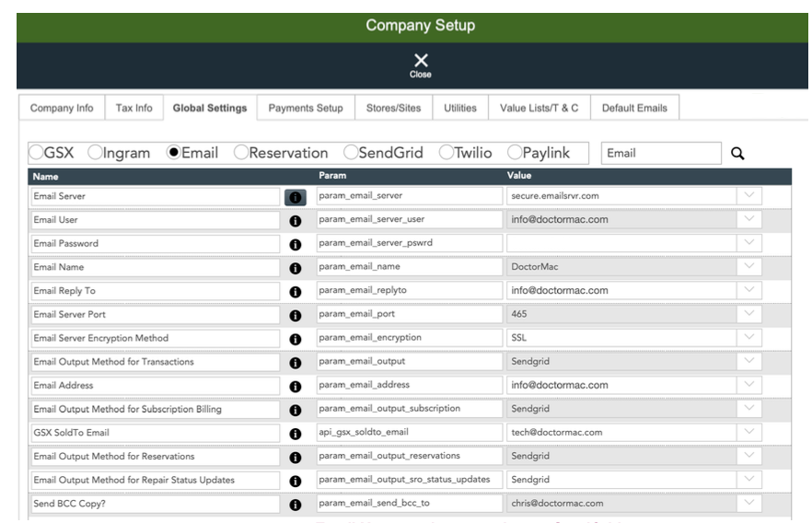Switch to the Payments Setup tab

click(x=304, y=108)
